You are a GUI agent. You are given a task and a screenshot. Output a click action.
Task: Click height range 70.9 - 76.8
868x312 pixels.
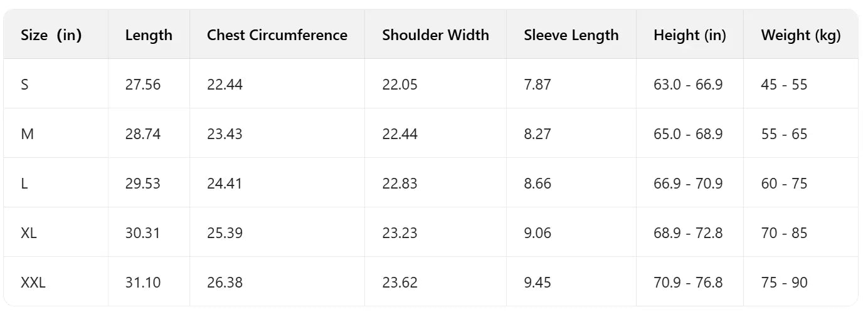click(688, 283)
